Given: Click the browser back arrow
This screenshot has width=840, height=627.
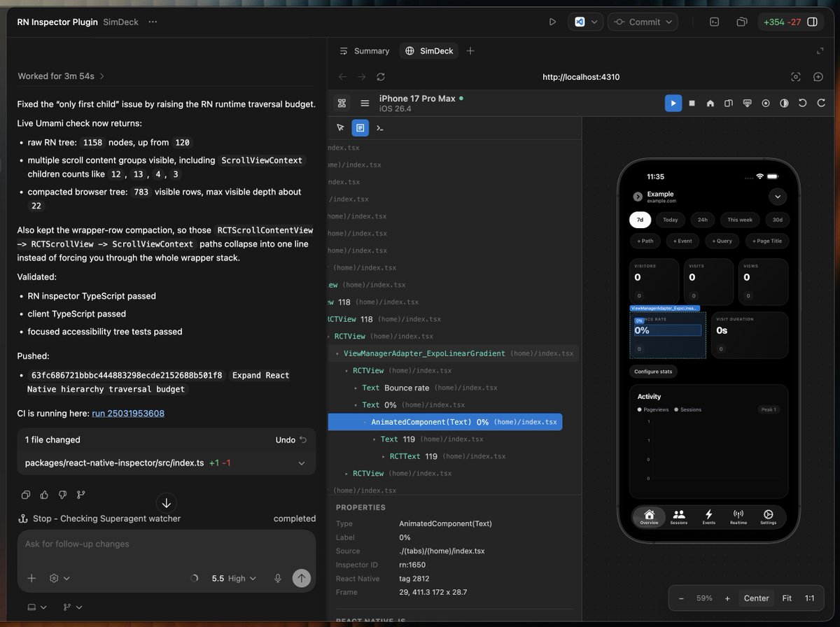Looking at the screenshot, I should (x=342, y=77).
